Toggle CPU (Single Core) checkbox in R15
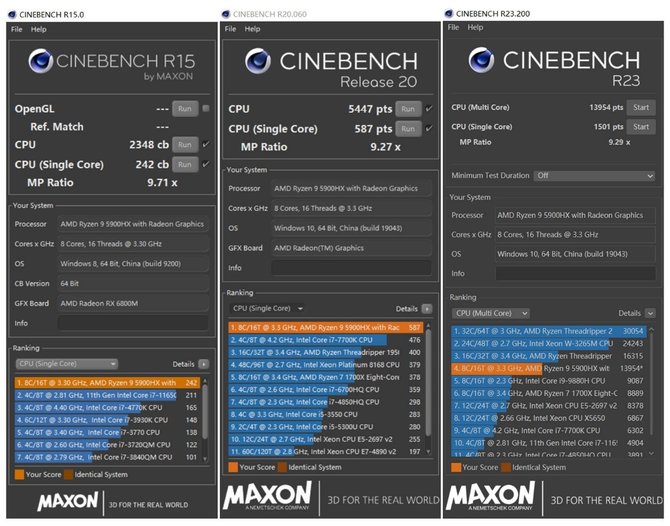 coord(206,165)
